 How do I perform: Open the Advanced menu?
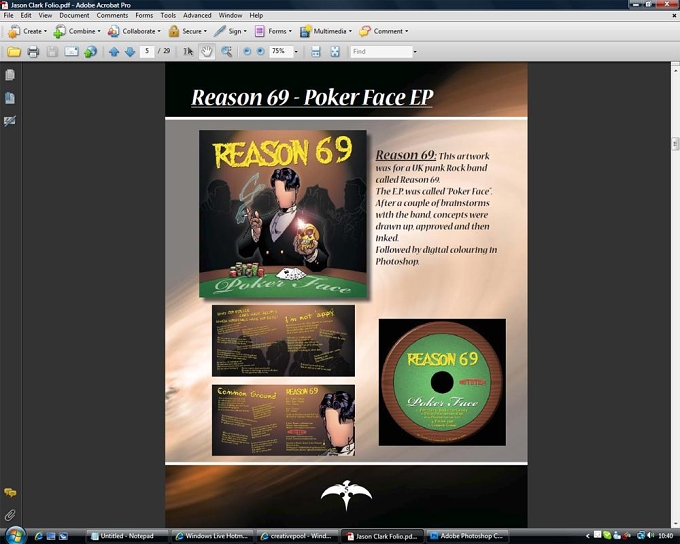click(x=197, y=15)
